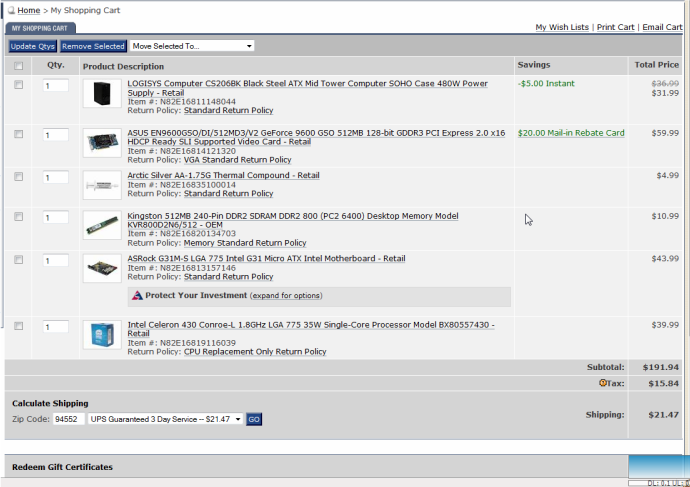Click the Remove Selected button
690x487 pixels.
93,46
